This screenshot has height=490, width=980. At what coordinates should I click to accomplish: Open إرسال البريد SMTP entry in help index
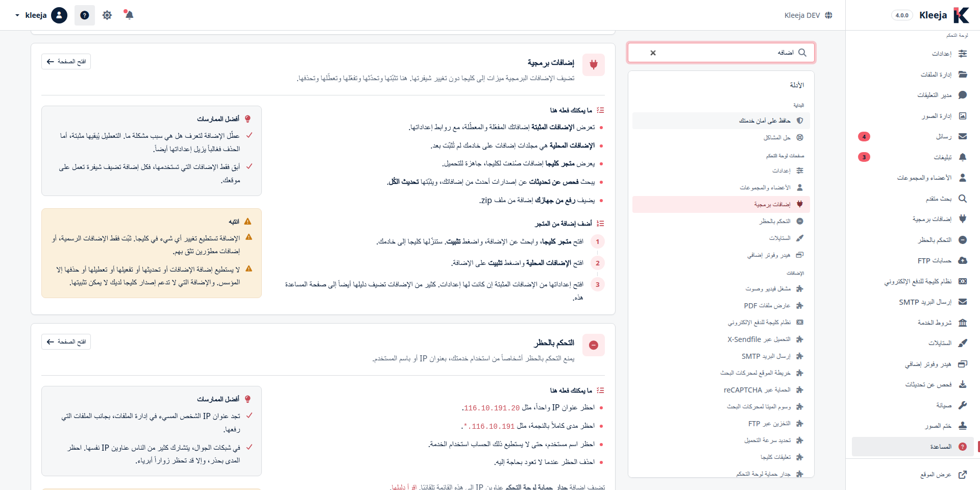coord(721,356)
